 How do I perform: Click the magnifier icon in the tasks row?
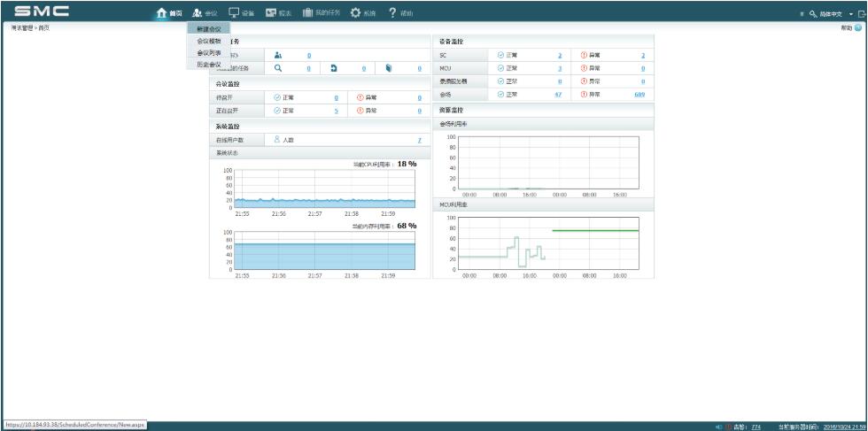pyautogui.click(x=278, y=67)
